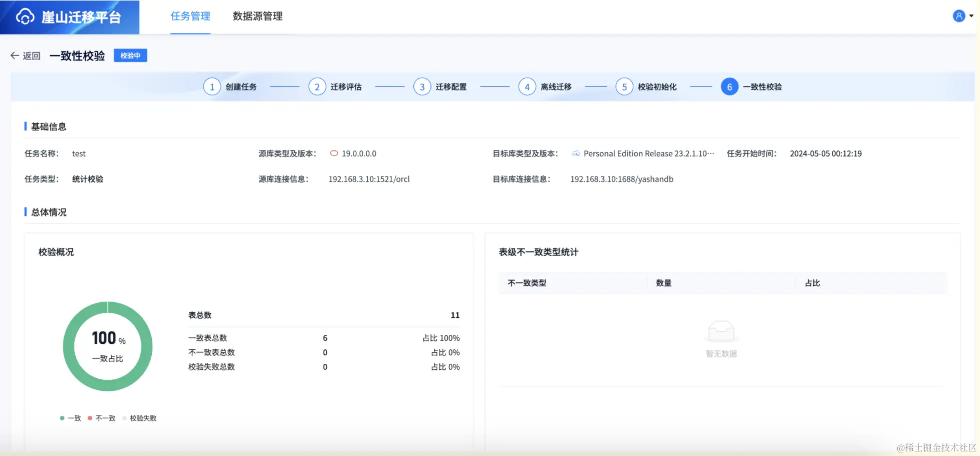Select step 3 circle 迁移配置
Screen dimensions: 980x456
[x=422, y=87]
